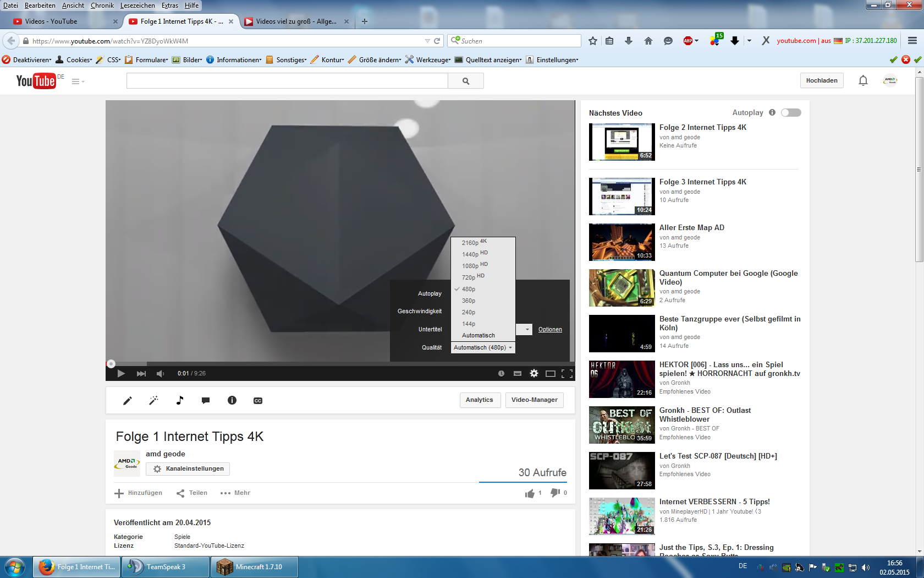Screen dimensions: 924x578
Task: Enter fullscreen mode in the video player
Action: click(x=567, y=374)
